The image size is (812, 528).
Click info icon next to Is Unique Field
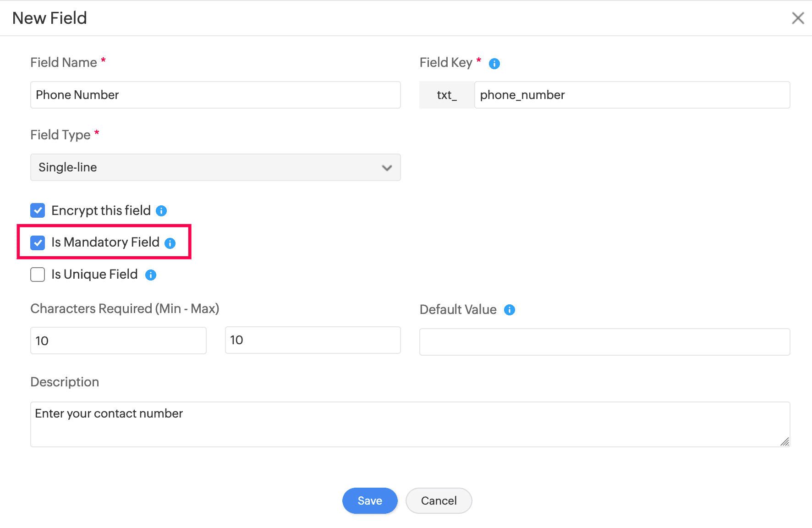point(151,275)
